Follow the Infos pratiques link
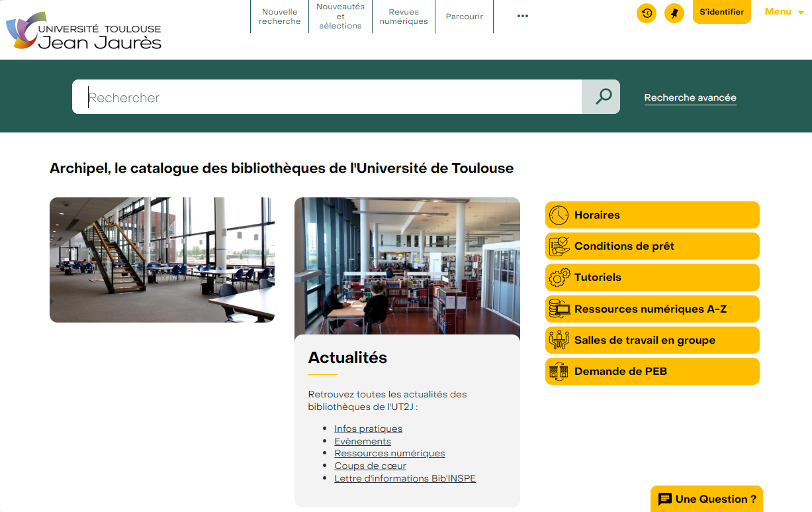 (369, 429)
